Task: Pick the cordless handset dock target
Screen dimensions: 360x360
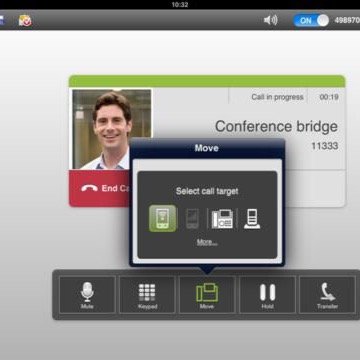Action: coord(252,219)
